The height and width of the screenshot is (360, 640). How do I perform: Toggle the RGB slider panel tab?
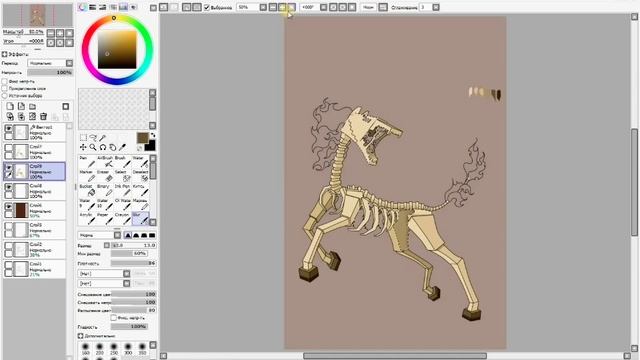point(93,7)
